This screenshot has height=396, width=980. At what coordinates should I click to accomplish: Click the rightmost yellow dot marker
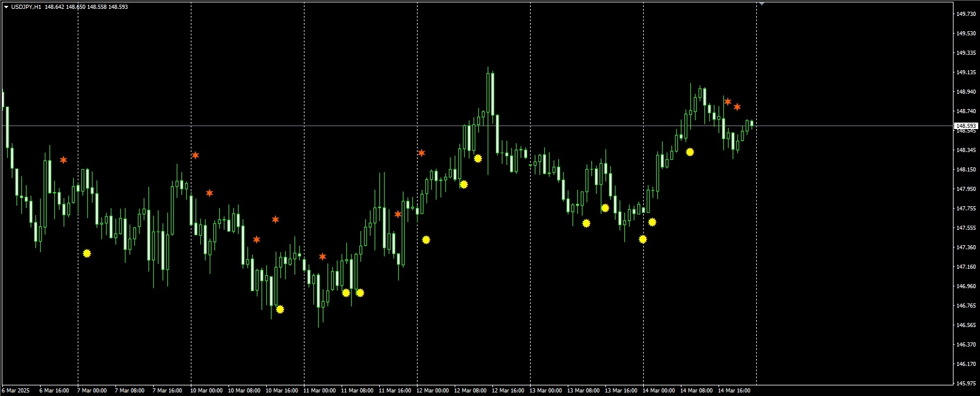coord(690,152)
